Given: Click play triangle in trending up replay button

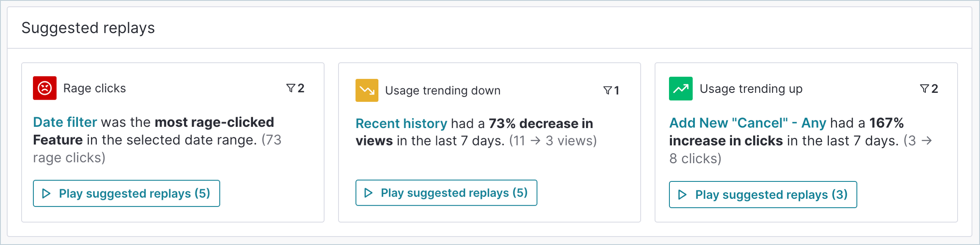Looking at the screenshot, I should tap(683, 195).
